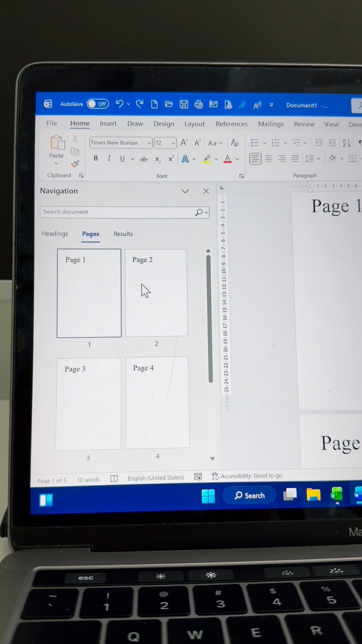Select the Format Painter brush icon
The image size is (362, 644).
(x=75, y=164)
